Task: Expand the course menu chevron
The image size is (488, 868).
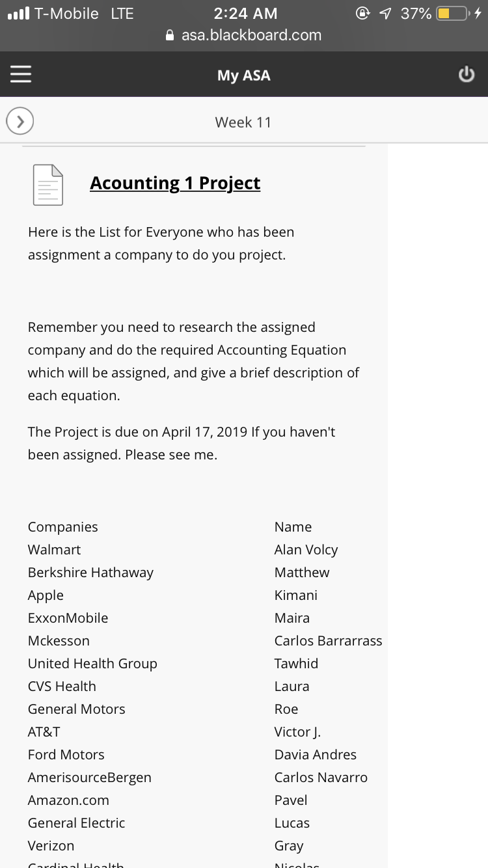Action: pos(20,121)
